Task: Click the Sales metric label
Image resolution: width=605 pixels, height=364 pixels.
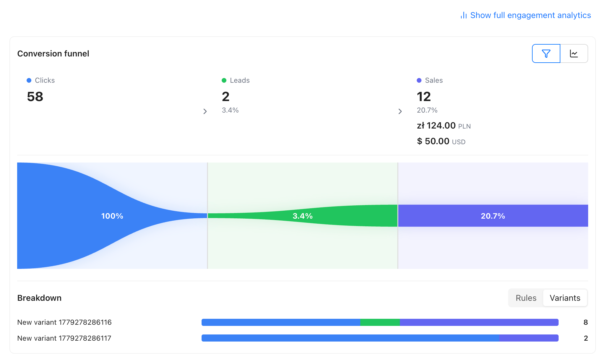Action: pyautogui.click(x=434, y=80)
